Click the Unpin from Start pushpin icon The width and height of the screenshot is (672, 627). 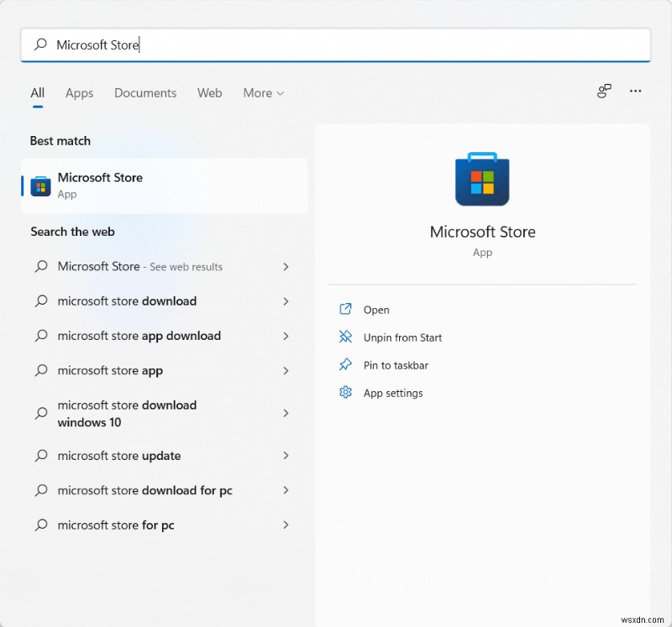point(345,337)
